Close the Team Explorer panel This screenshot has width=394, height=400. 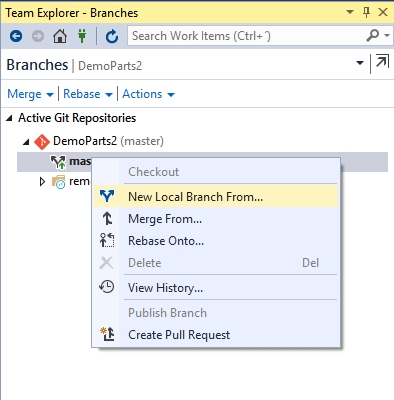[x=383, y=12]
